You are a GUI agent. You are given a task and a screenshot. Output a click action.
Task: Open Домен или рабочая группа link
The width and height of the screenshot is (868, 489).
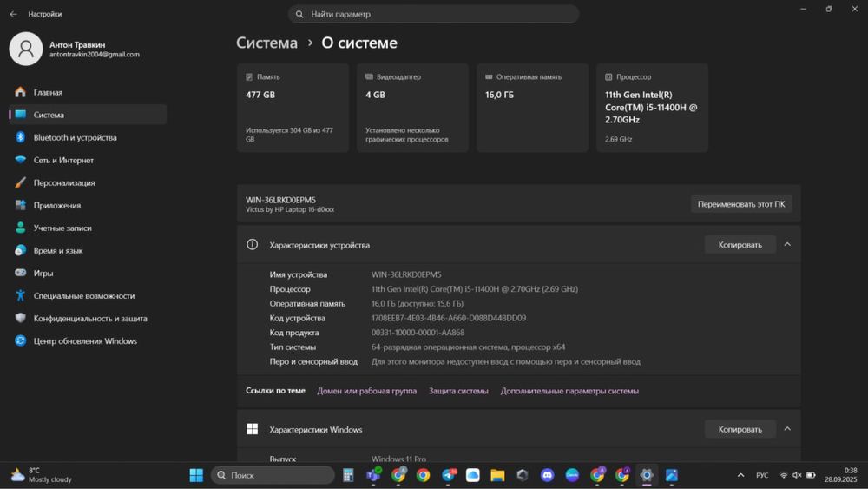point(366,391)
